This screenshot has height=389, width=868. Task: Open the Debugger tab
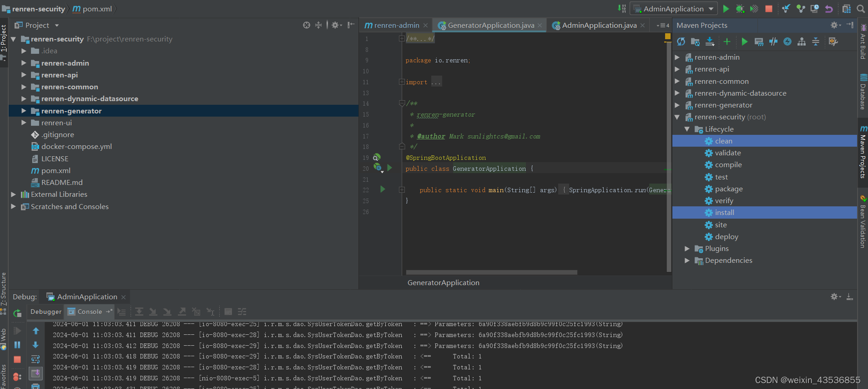(x=46, y=312)
